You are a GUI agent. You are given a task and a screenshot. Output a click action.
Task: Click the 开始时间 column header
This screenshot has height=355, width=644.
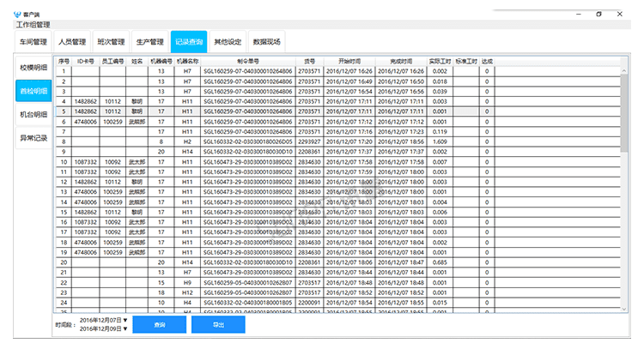pyautogui.click(x=347, y=61)
